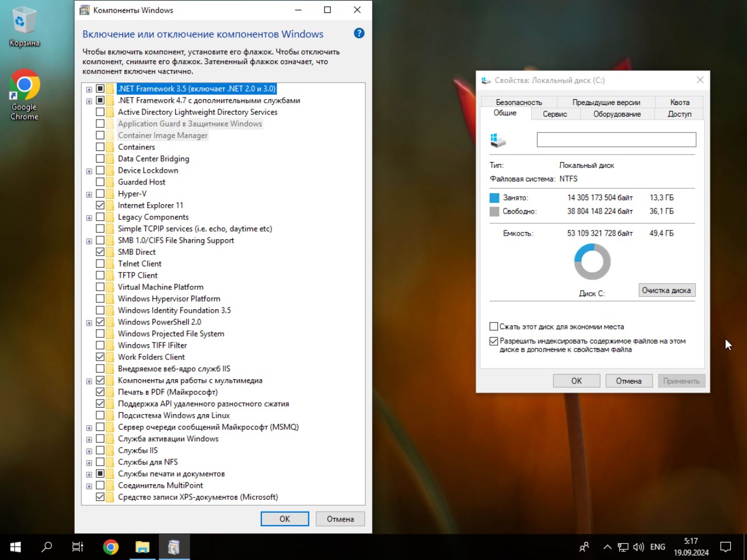
Task: Uncheck the Internet Explorer 11 checkbox
Action: click(100, 205)
